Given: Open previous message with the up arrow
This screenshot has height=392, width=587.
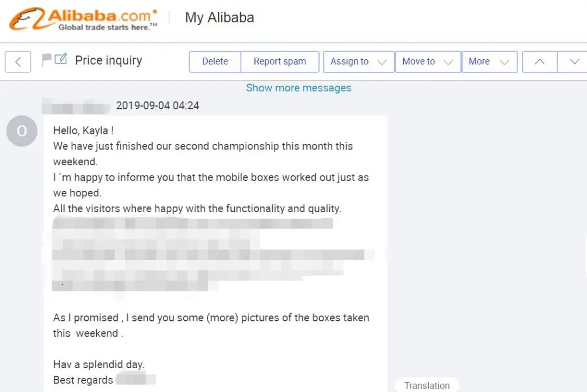Looking at the screenshot, I should point(539,61).
